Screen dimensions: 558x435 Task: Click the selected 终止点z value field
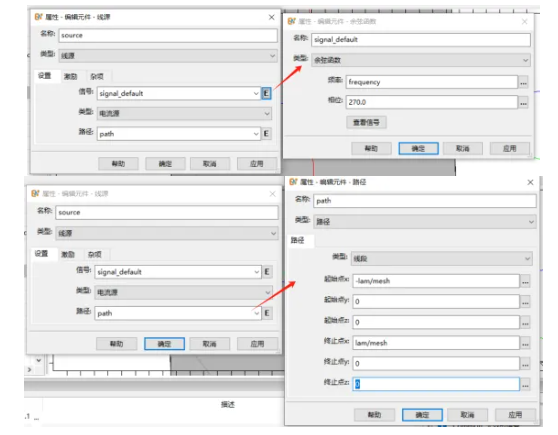tap(436, 384)
